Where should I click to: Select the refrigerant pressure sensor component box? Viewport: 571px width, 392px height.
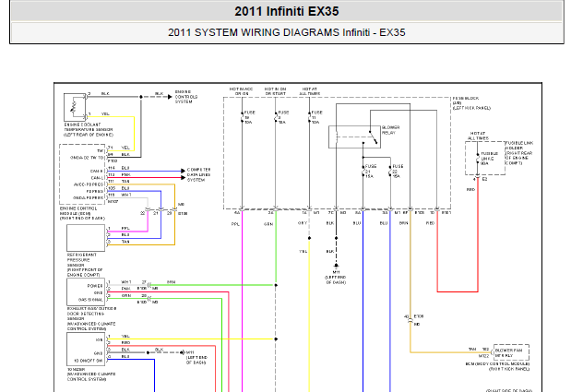(86, 238)
